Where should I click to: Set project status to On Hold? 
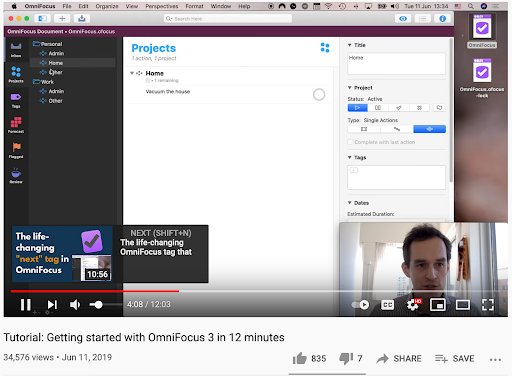[x=378, y=108]
